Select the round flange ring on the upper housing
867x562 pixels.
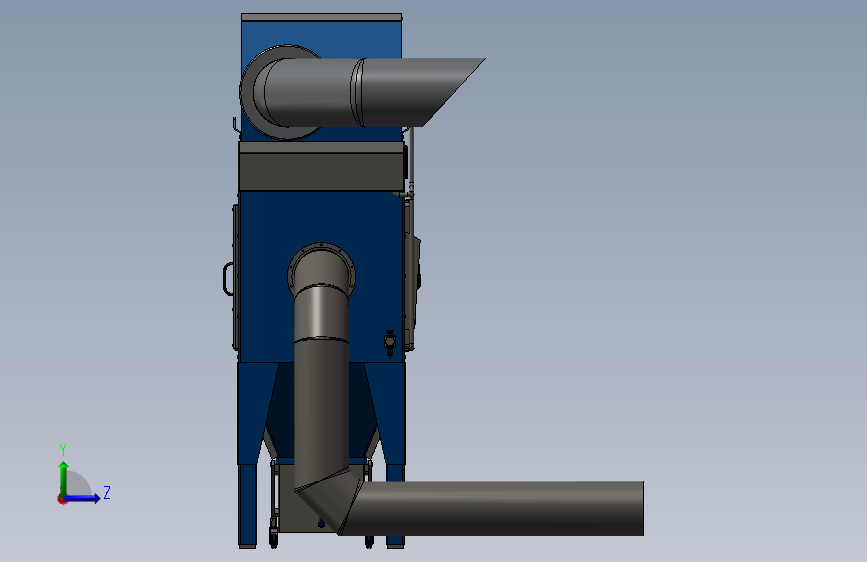(247, 92)
